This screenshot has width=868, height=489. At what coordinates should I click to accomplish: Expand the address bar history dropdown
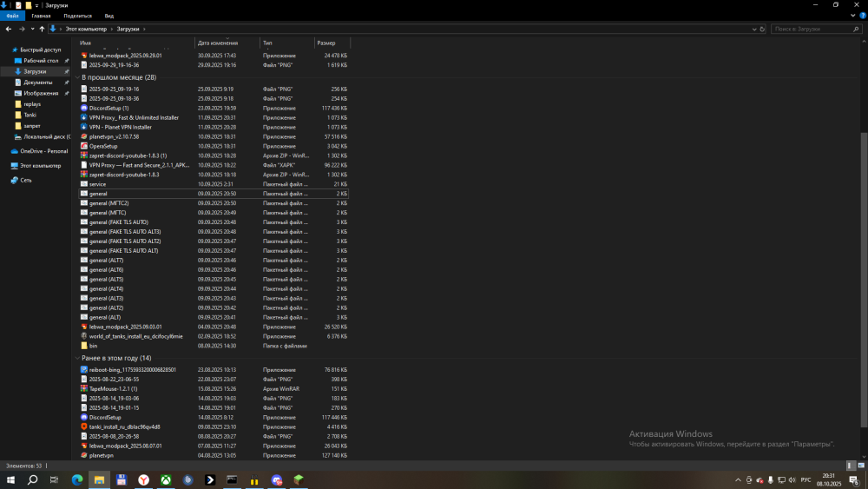click(754, 29)
